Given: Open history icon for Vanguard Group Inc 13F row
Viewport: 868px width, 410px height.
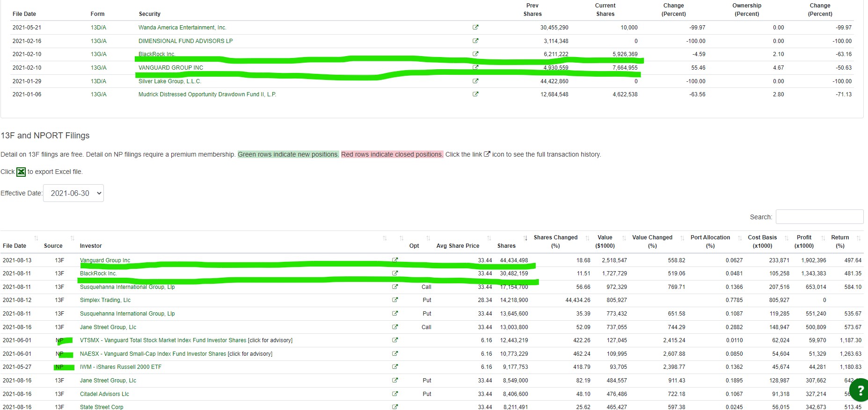Looking at the screenshot, I should click(x=395, y=260).
